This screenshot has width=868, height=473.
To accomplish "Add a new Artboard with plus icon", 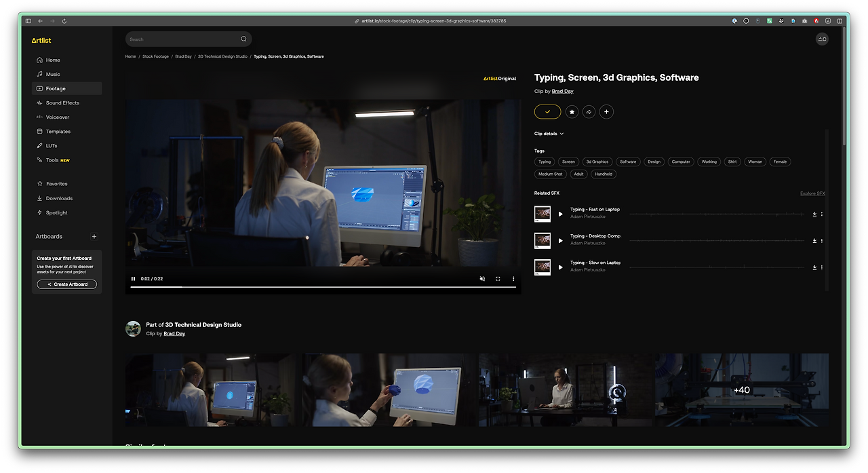I will (x=94, y=237).
